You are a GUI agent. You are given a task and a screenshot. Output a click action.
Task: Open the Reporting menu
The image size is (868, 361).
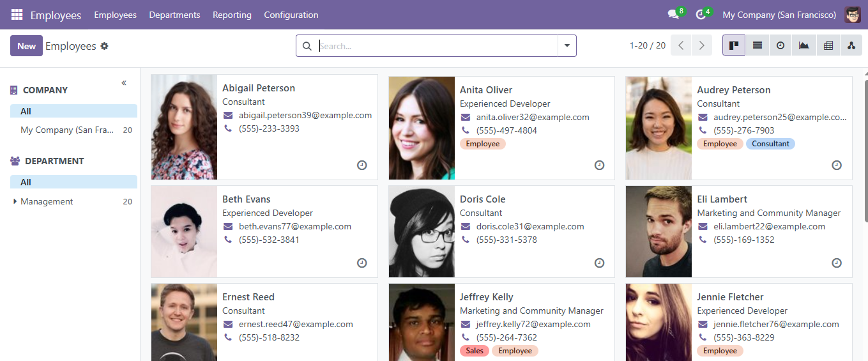pos(232,15)
